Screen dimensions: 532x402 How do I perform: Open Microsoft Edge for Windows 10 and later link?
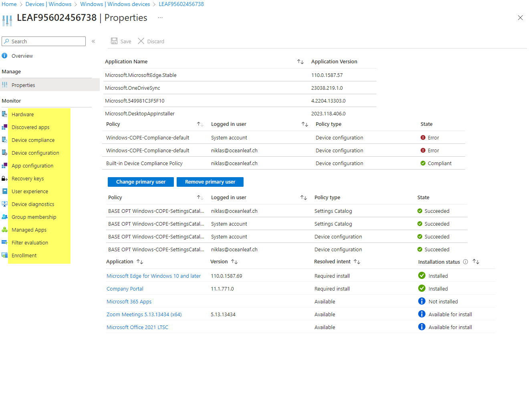[x=154, y=276]
